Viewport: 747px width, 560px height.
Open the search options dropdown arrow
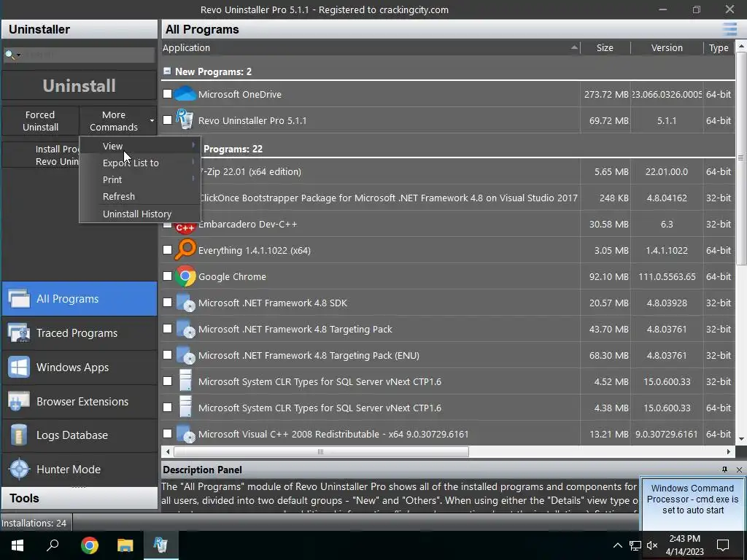tap(19, 55)
